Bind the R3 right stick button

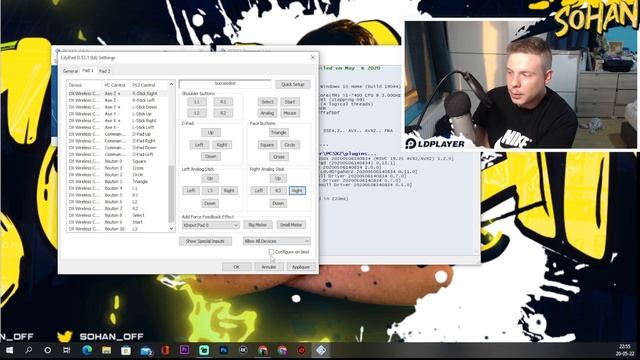pyautogui.click(x=278, y=191)
